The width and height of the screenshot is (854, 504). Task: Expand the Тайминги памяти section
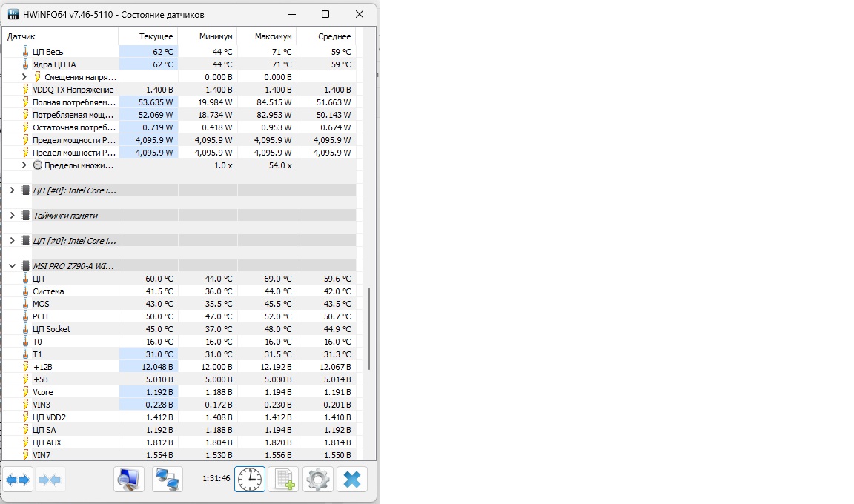(12, 216)
